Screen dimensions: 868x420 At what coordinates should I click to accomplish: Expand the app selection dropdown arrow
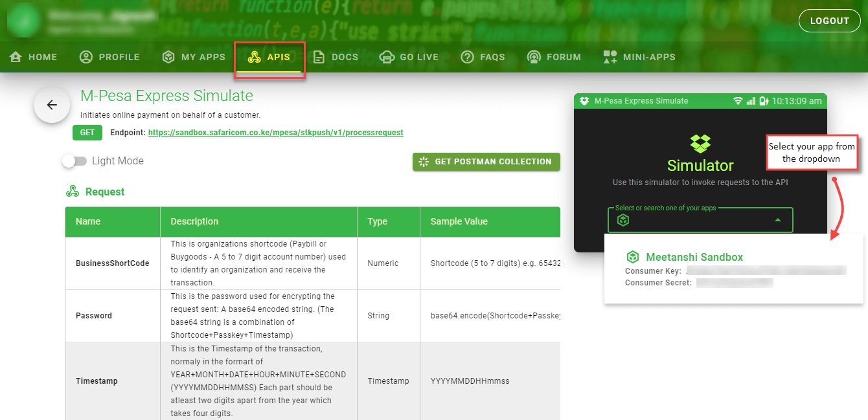(778, 221)
